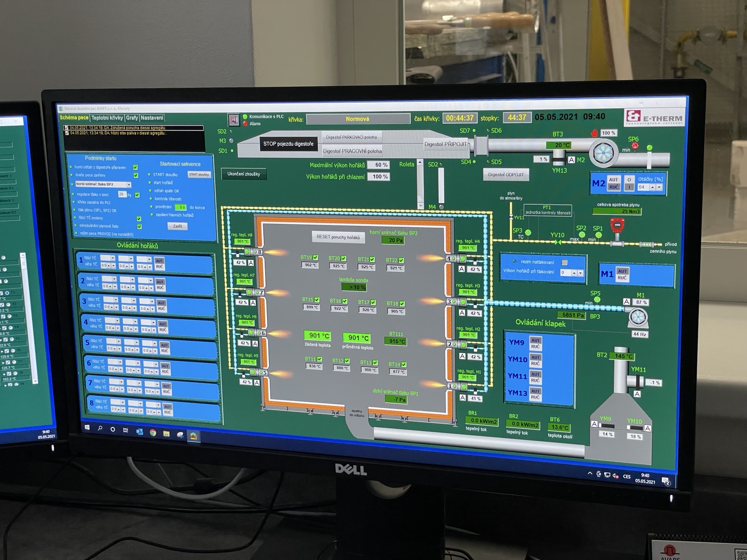Screen dimensions: 747x560
Task: Set YM9 damper to RUČ mode
Action: 535,347
